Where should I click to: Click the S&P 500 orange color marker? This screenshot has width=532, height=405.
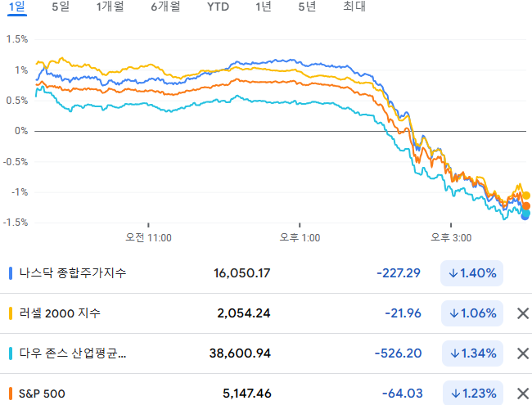tap(11, 394)
